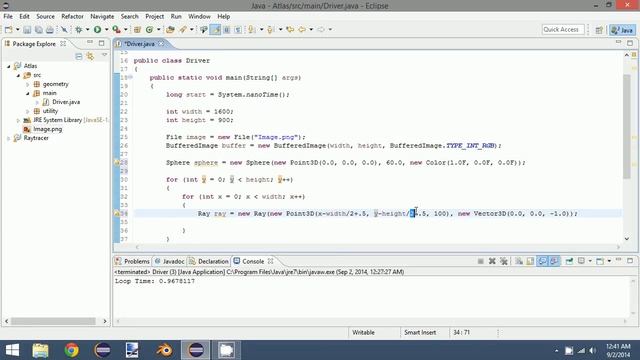Open Package Explorer view menu triangle
Image resolution: width=640 pixels, height=360 pixels.
[x=104, y=55]
